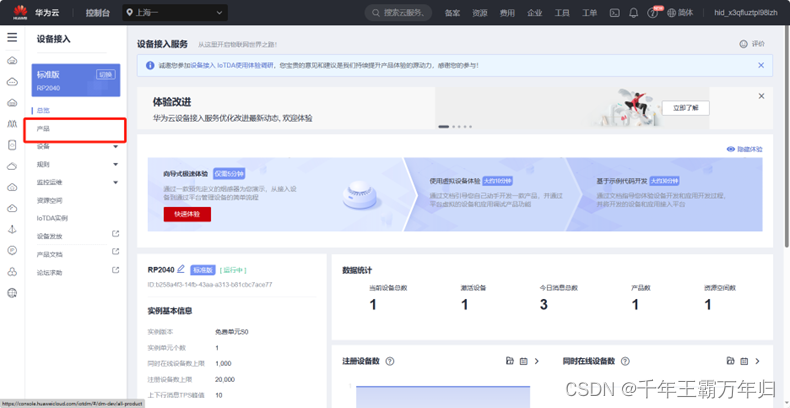Expand the 设备 sidebar submenu arrow

pyautogui.click(x=115, y=147)
